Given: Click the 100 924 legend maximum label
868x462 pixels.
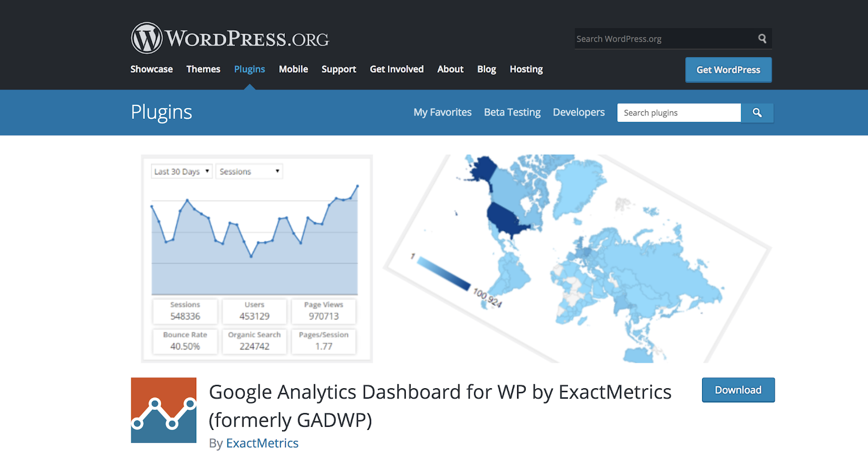Looking at the screenshot, I should [488, 298].
